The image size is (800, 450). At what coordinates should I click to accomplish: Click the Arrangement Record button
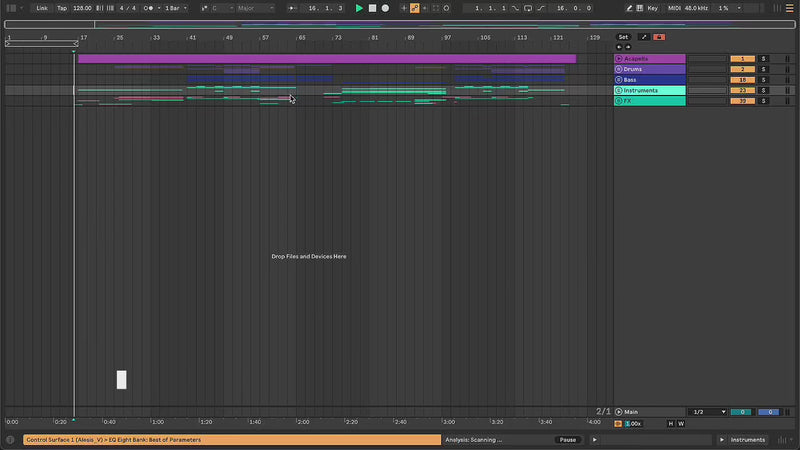(x=385, y=8)
